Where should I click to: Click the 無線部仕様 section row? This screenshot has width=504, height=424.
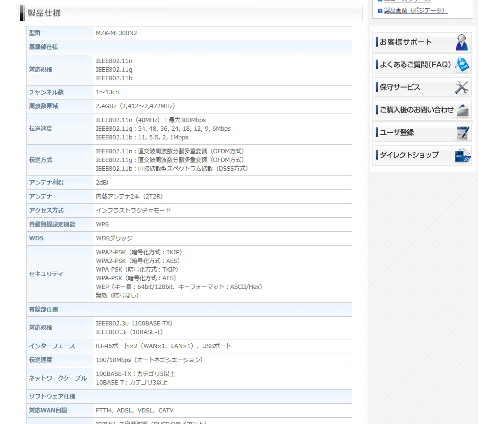[189, 47]
